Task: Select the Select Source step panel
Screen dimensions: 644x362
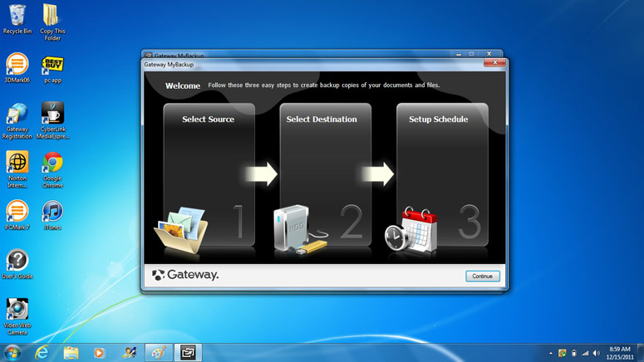Action: [x=209, y=174]
